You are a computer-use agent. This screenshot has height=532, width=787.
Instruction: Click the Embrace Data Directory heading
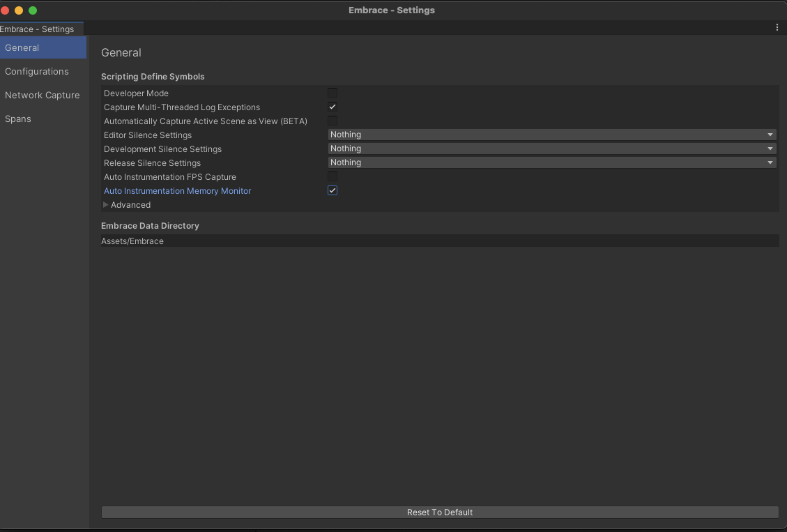click(x=150, y=226)
